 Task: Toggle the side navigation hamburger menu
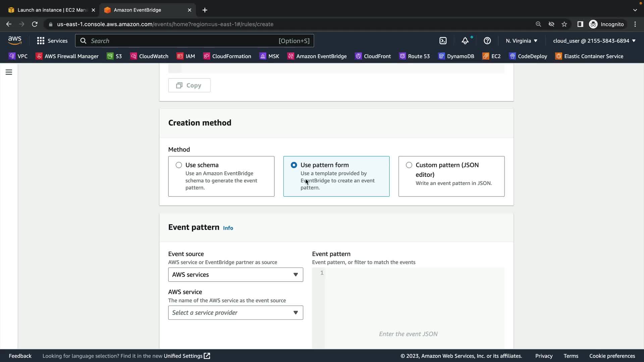9,72
